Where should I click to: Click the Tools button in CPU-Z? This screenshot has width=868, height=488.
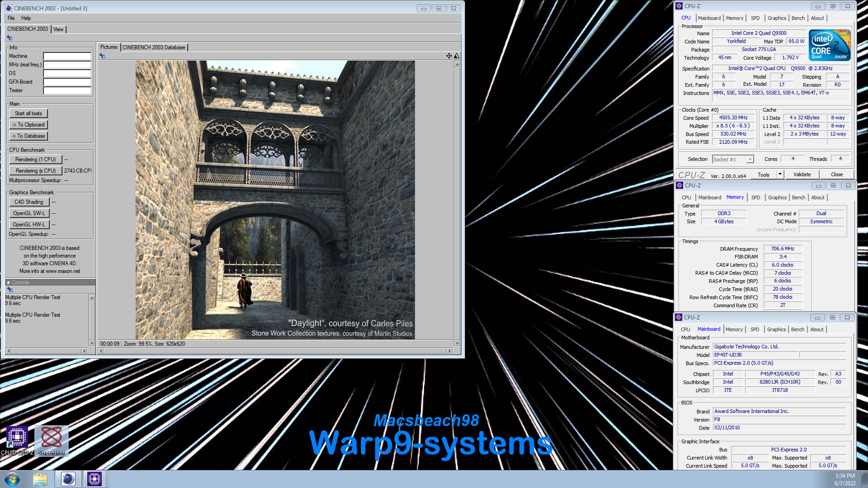(764, 174)
